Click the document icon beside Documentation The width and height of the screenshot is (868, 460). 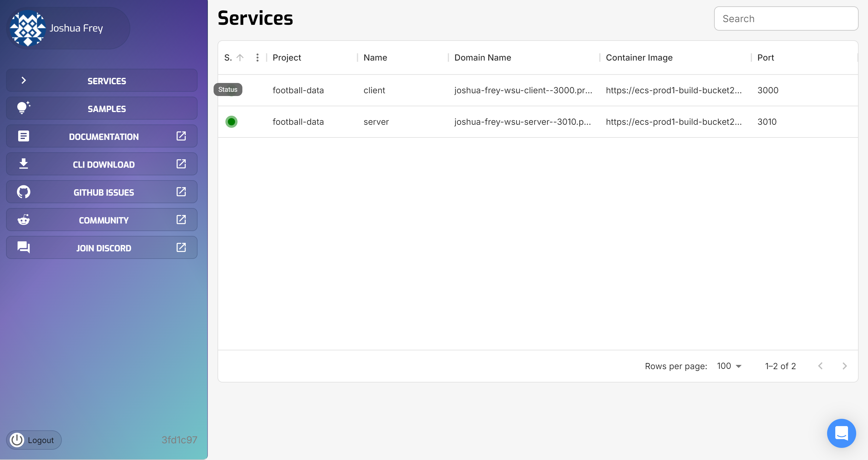tap(24, 136)
